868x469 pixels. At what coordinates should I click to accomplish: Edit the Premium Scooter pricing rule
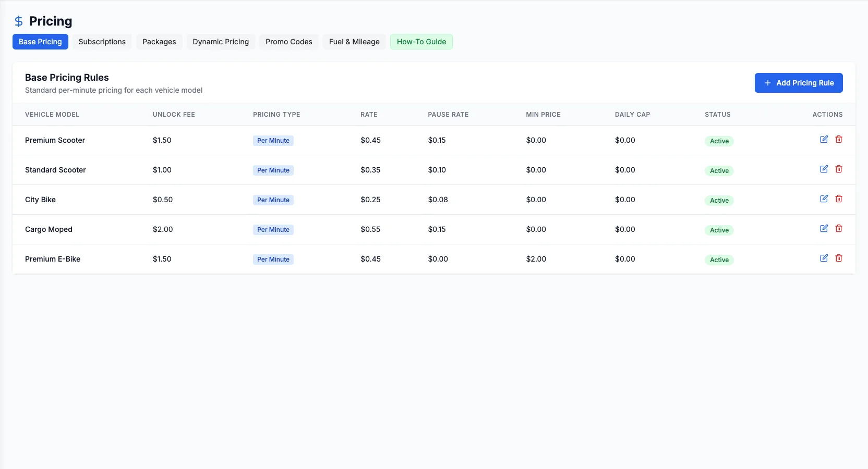click(824, 139)
